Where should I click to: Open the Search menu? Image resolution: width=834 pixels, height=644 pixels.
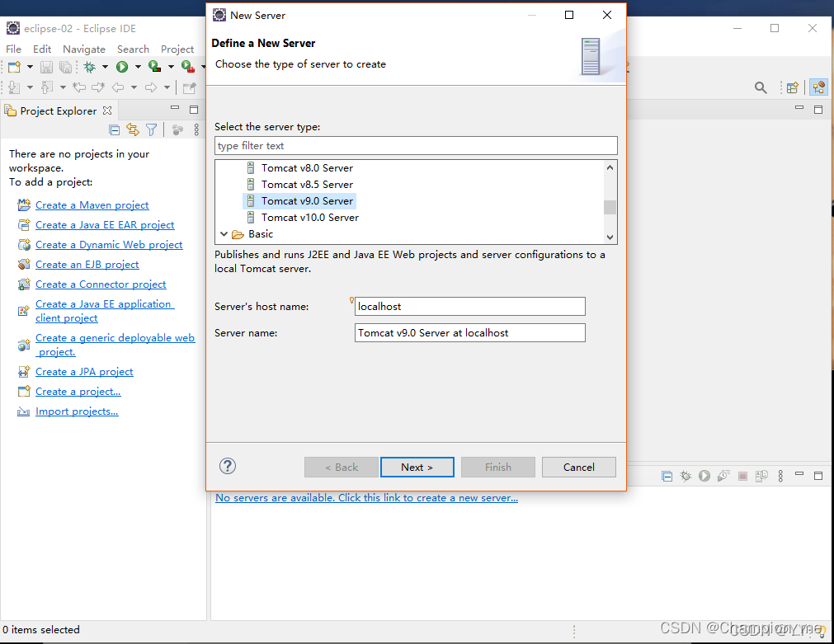point(133,49)
